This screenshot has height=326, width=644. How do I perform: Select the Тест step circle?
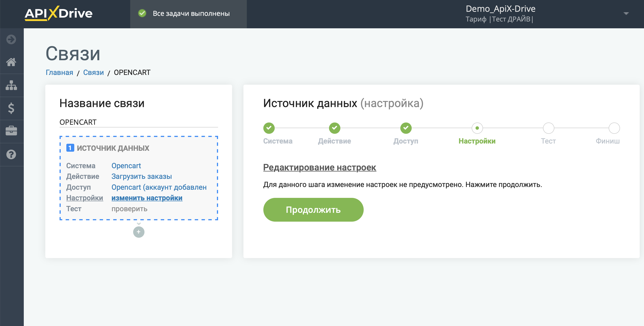[x=548, y=128]
